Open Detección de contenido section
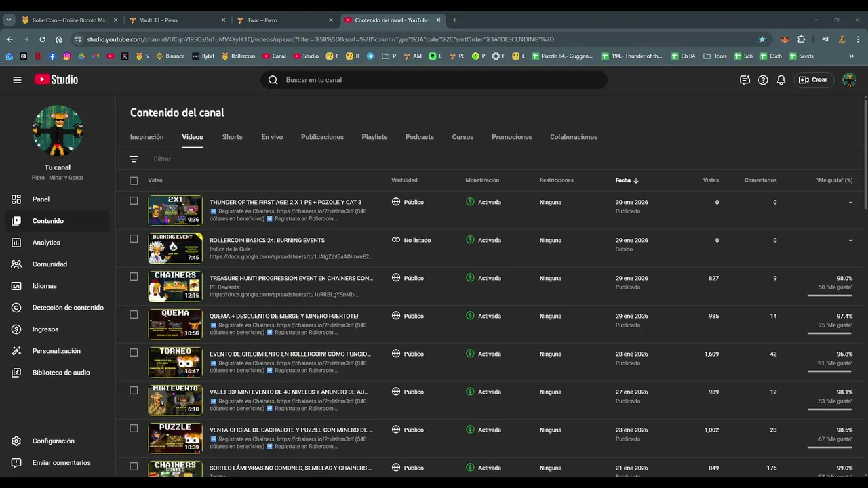The width and height of the screenshot is (868, 488). [x=58, y=308]
